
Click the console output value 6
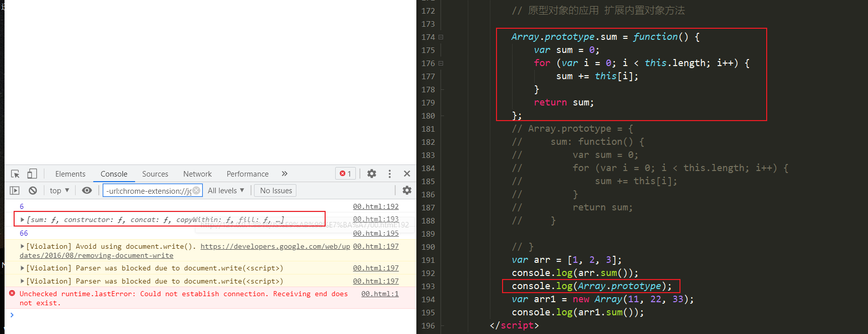coord(22,206)
